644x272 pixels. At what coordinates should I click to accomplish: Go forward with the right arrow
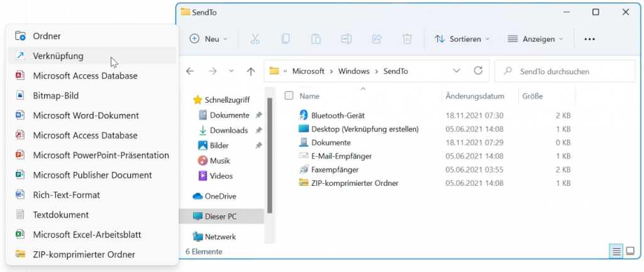[x=213, y=71]
